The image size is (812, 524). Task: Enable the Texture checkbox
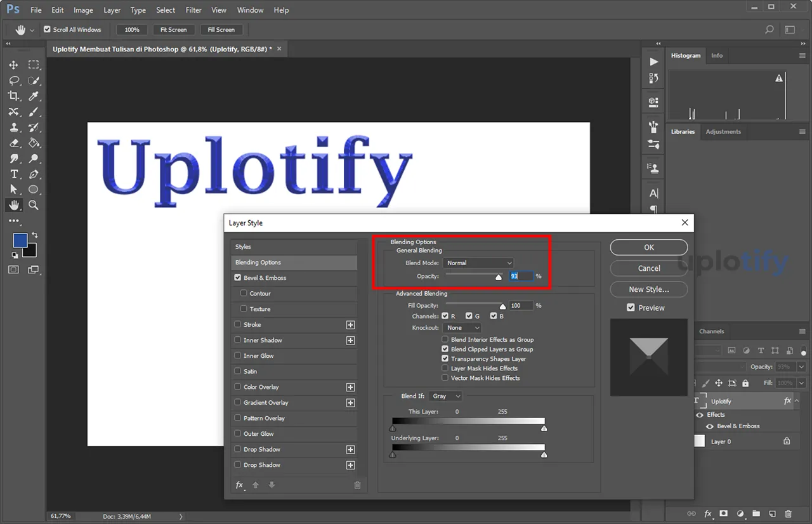[x=244, y=309]
